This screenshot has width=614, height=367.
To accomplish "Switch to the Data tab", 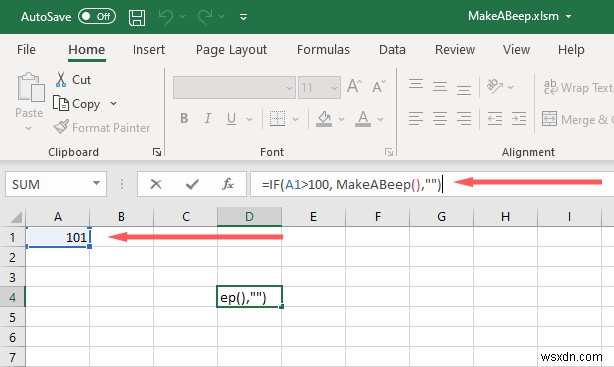I will click(x=392, y=49).
